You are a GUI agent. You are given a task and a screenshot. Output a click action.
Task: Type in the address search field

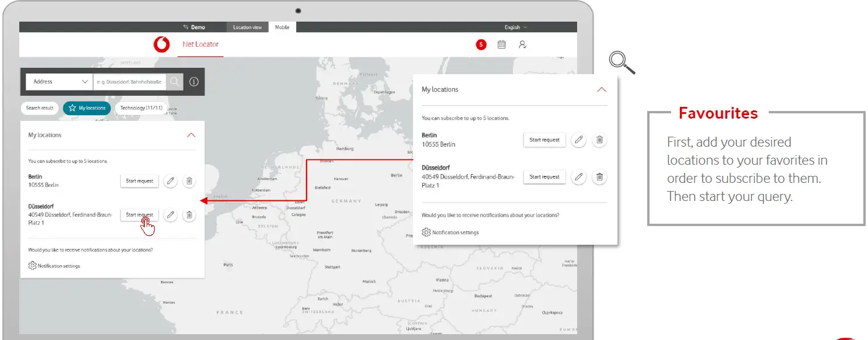tap(129, 82)
